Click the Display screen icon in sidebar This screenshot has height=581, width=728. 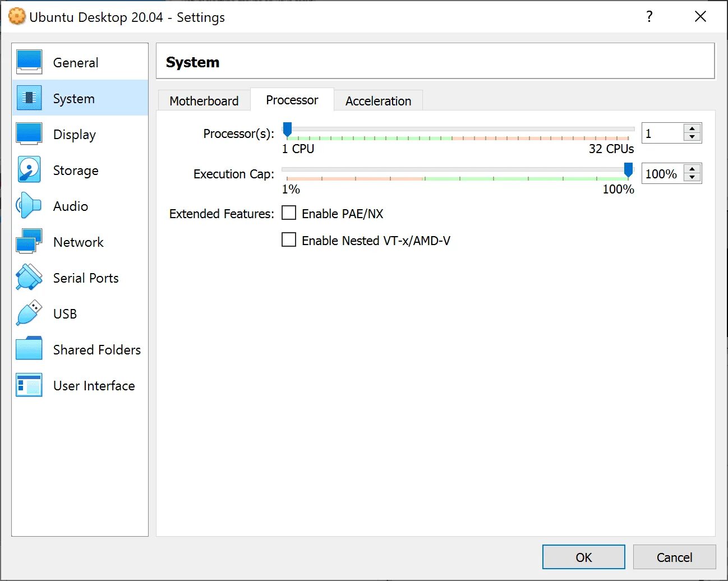pyautogui.click(x=29, y=134)
